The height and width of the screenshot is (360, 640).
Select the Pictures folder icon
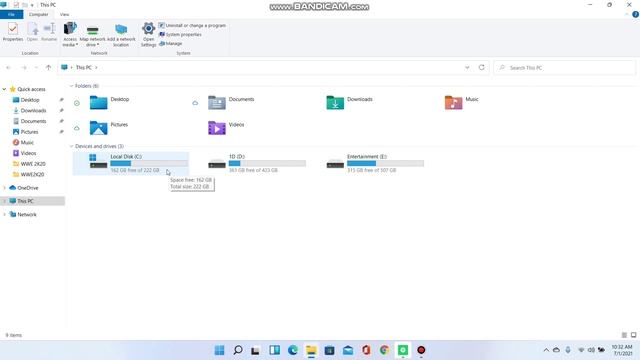coord(98,128)
